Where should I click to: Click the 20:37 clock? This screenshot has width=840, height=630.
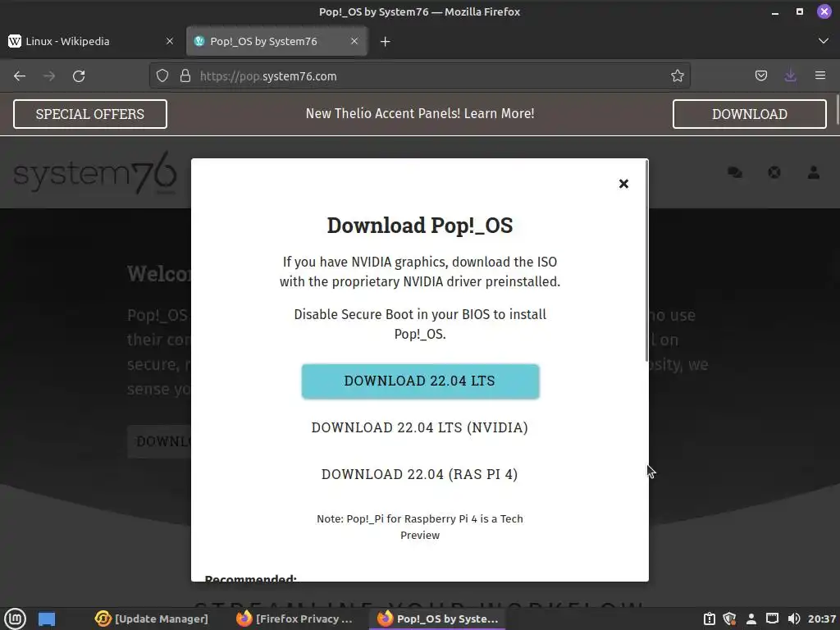click(822, 619)
